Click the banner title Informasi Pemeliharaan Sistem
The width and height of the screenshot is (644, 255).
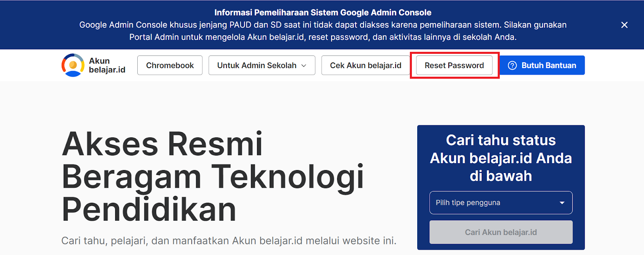coord(323,13)
